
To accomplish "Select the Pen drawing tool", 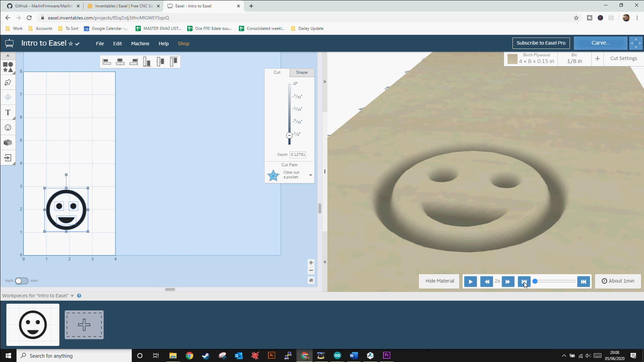I will pyautogui.click(x=8, y=82).
